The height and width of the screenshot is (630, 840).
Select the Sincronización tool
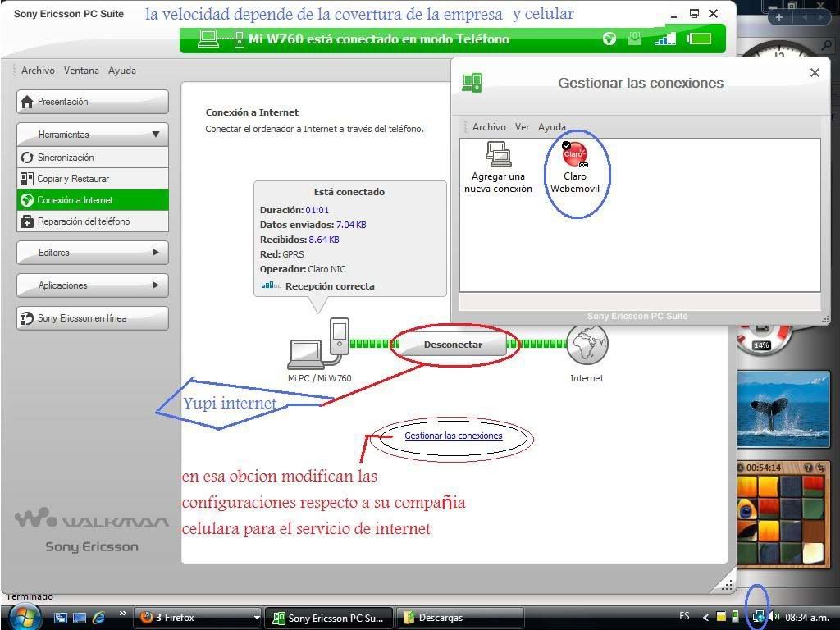(93, 157)
